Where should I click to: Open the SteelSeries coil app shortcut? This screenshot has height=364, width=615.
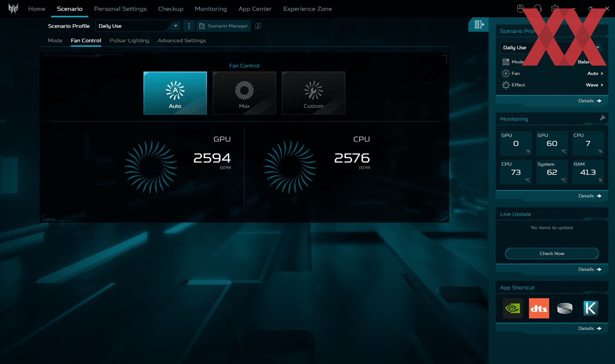[x=565, y=308]
